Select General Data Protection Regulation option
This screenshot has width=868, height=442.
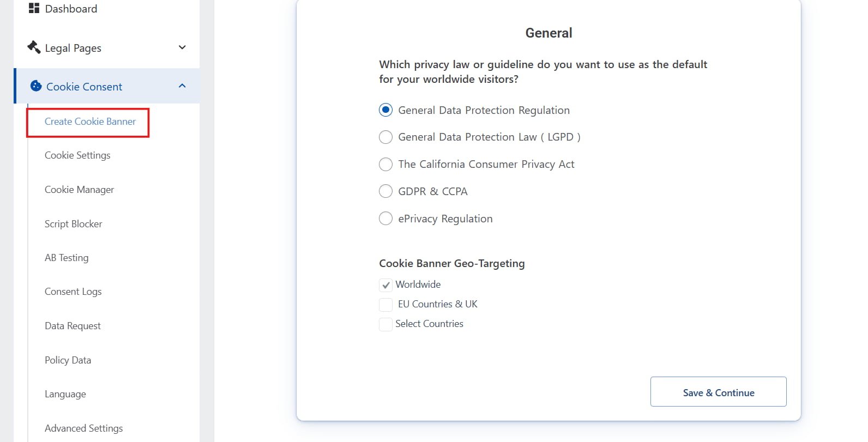pos(385,110)
